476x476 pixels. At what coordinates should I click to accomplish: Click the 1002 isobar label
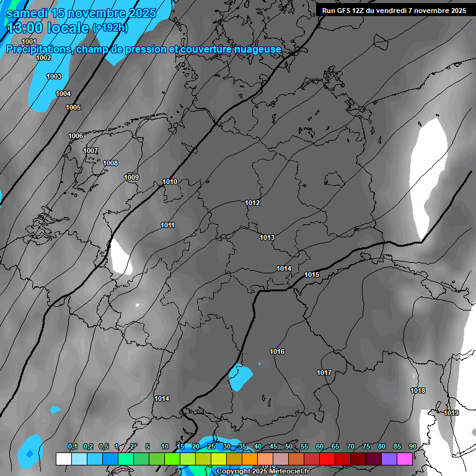(43, 58)
